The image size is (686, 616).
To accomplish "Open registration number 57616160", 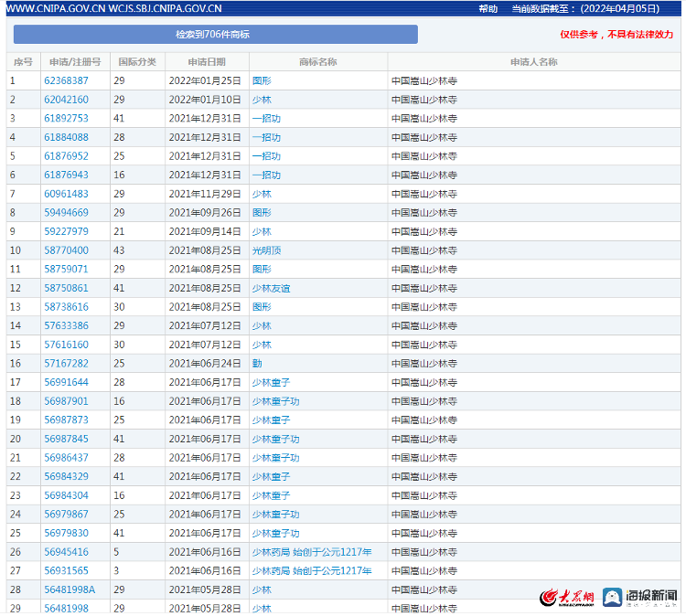I will 66,345.
